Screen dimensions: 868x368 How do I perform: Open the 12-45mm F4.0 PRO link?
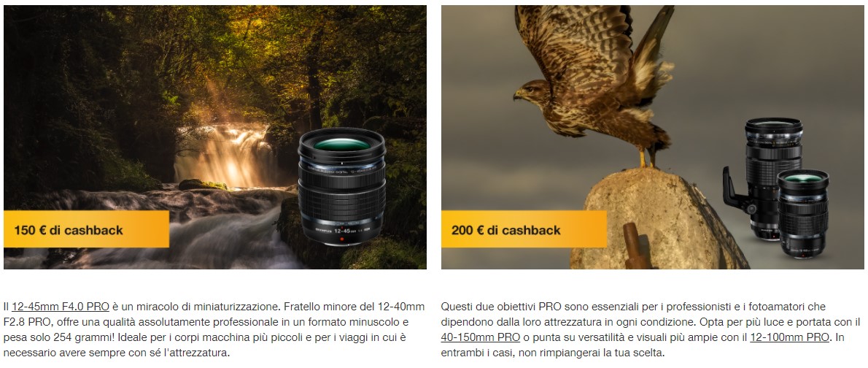(61, 307)
